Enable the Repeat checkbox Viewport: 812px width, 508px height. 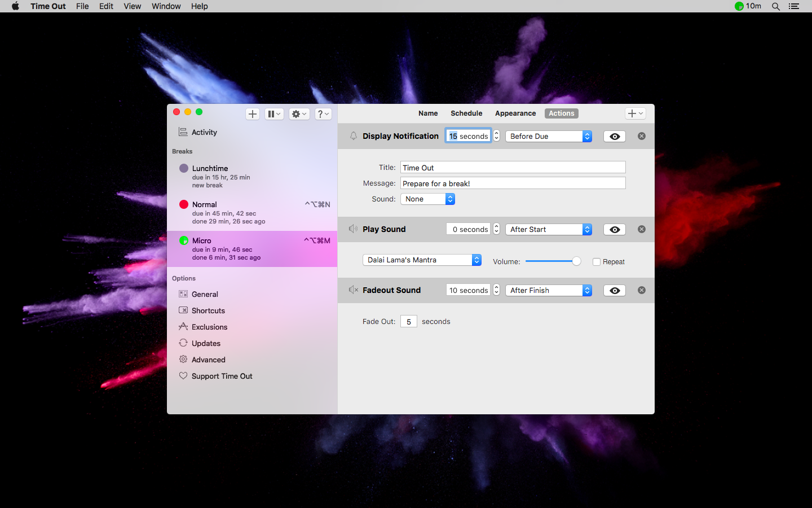597,262
